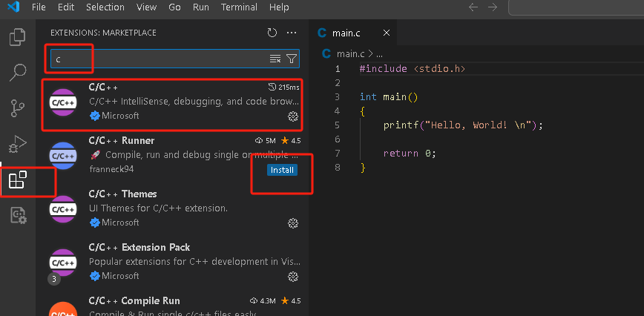Select the C/C++ Compile Run extension title
This screenshot has height=316, width=644.
134,300
